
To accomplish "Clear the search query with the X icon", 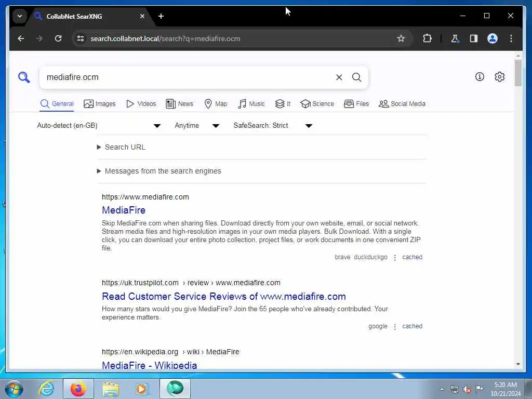I will tap(339, 77).
